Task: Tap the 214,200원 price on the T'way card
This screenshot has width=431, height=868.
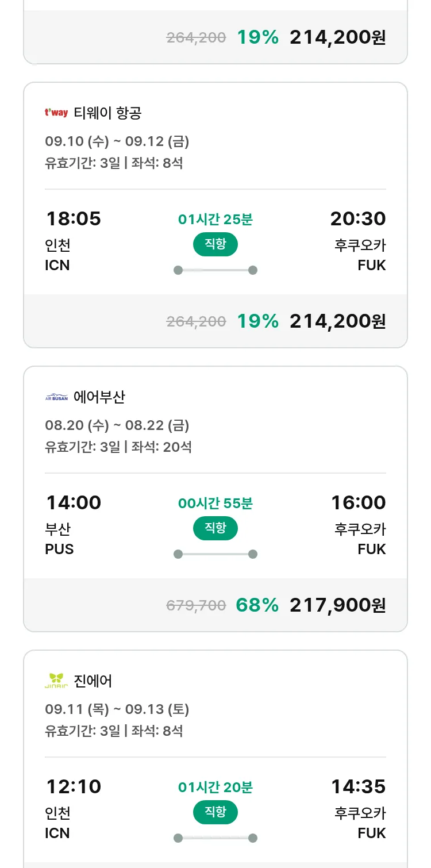Action: [x=337, y=321]
